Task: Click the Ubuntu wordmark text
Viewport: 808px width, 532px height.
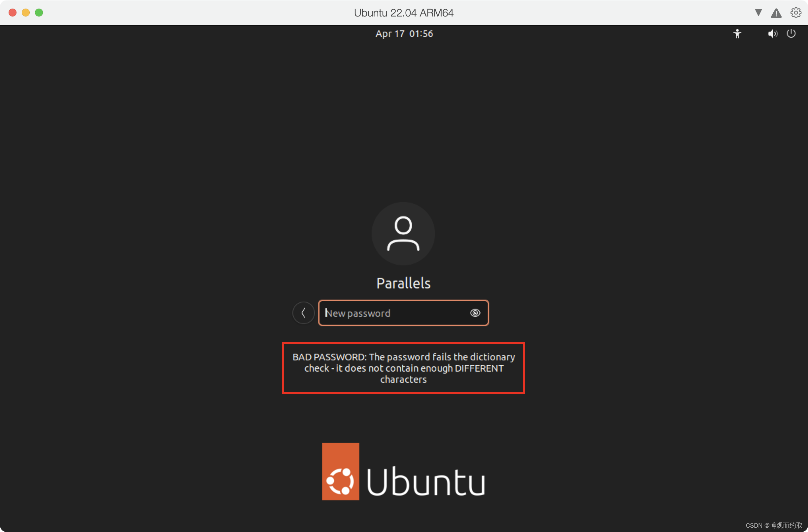Action: coord(426,482)
